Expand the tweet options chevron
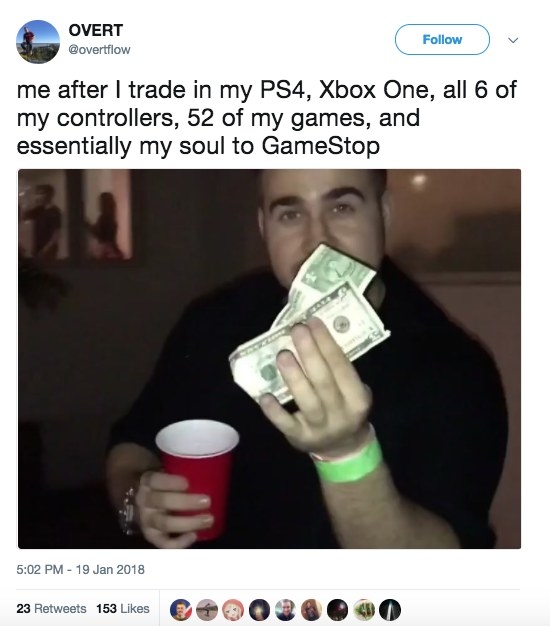 coord(513,40)
